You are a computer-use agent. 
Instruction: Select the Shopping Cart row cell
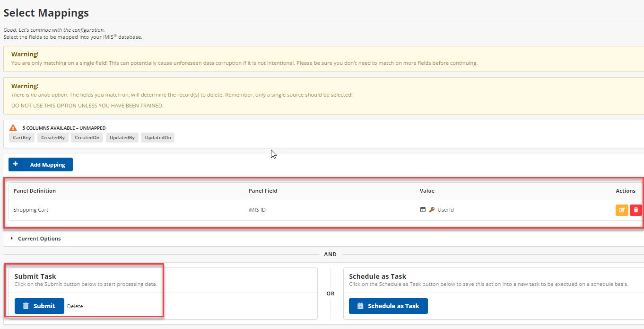click(x=31, y=210)
